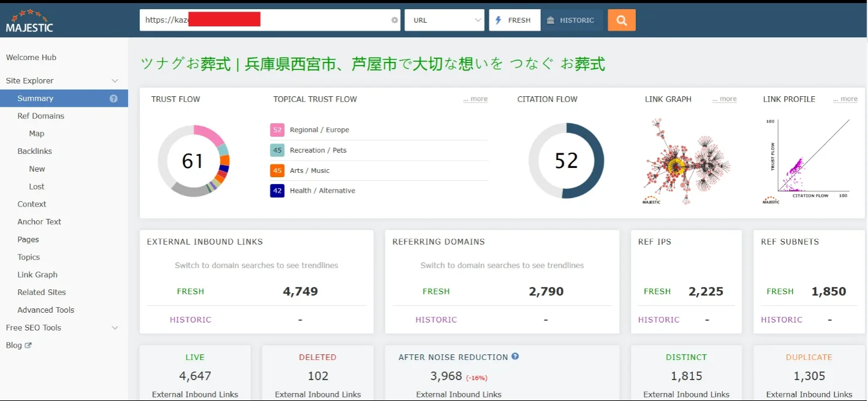Switch to the Historic index

(x=572, y=20)
